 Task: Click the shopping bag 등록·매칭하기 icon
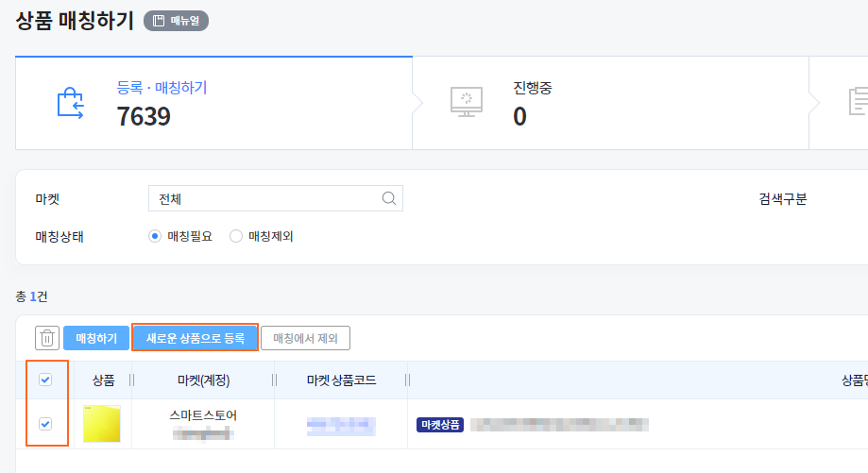(x=70, y=103)
